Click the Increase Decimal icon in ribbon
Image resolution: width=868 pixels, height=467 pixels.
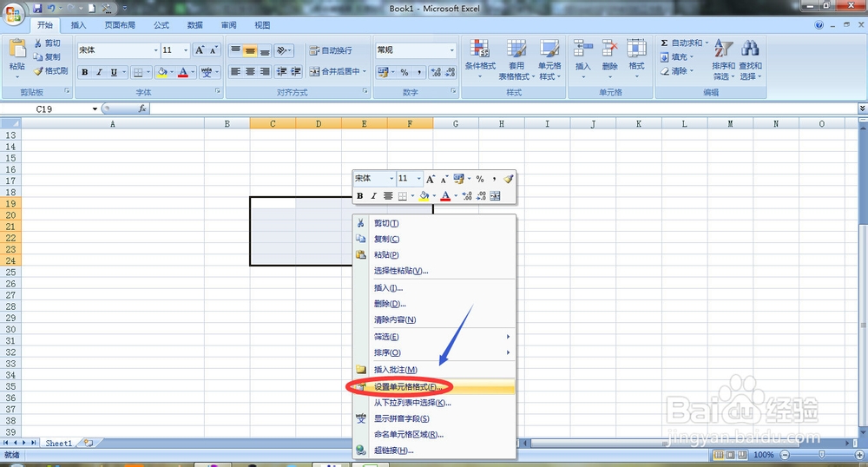(437, 72)
